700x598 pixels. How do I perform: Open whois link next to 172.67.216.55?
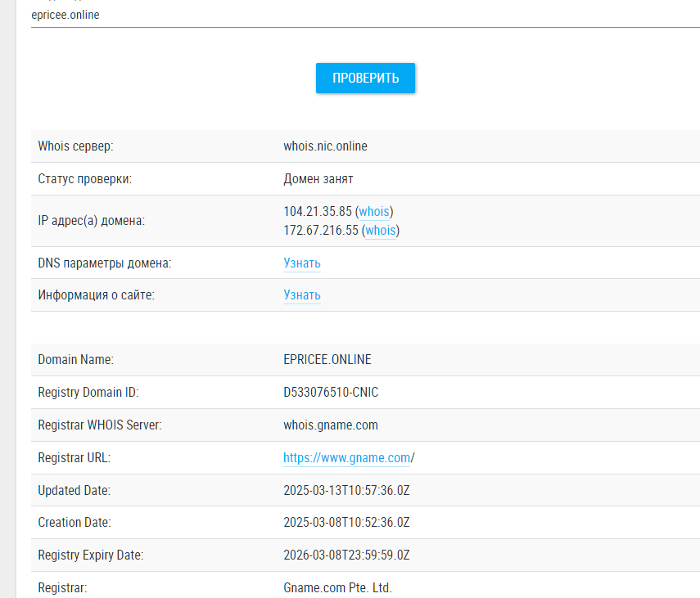pyautogui.click(x=381, y=231)
